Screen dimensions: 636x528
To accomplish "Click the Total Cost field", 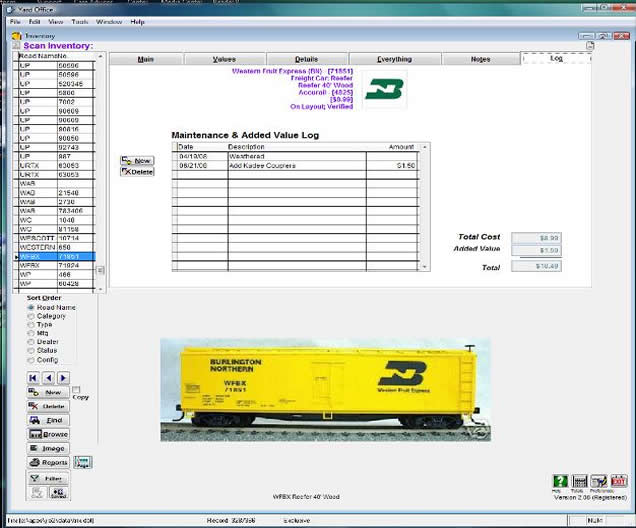I will point(536,238).
